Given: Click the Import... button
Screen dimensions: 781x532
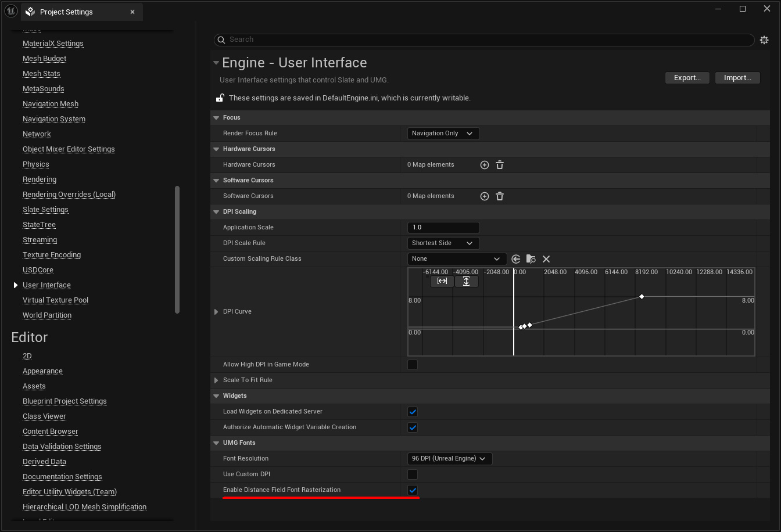Looking at the screenshot, I should [x=737, y=78].
